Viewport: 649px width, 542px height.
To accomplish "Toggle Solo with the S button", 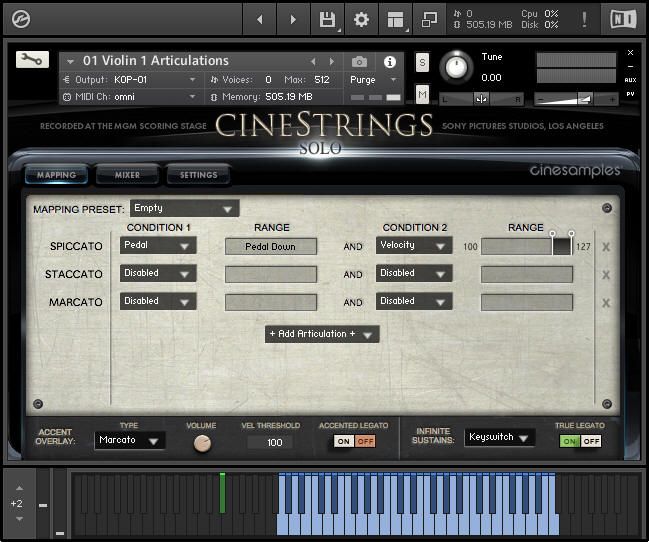I will pyautogui.click(x=422, y=63).
